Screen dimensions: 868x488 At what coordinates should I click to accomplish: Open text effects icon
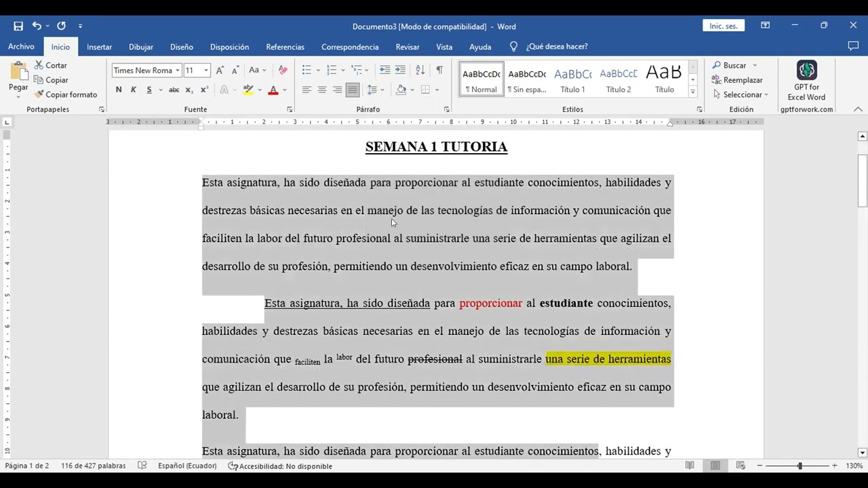click(224, 89)
